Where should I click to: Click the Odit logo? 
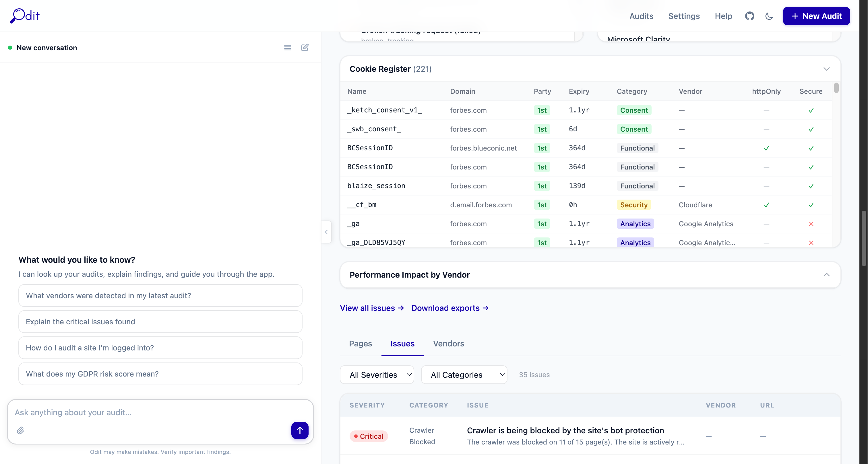point(24,16)
